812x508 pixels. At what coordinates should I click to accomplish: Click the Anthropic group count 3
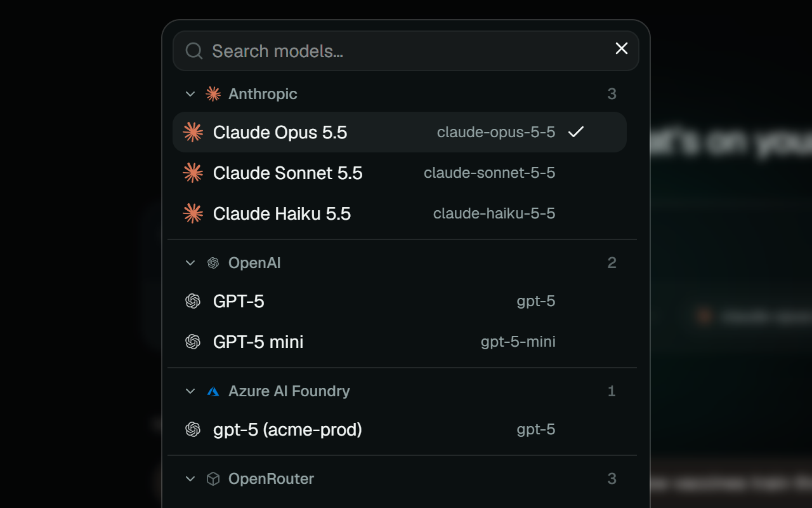click(x=612, y=94)
